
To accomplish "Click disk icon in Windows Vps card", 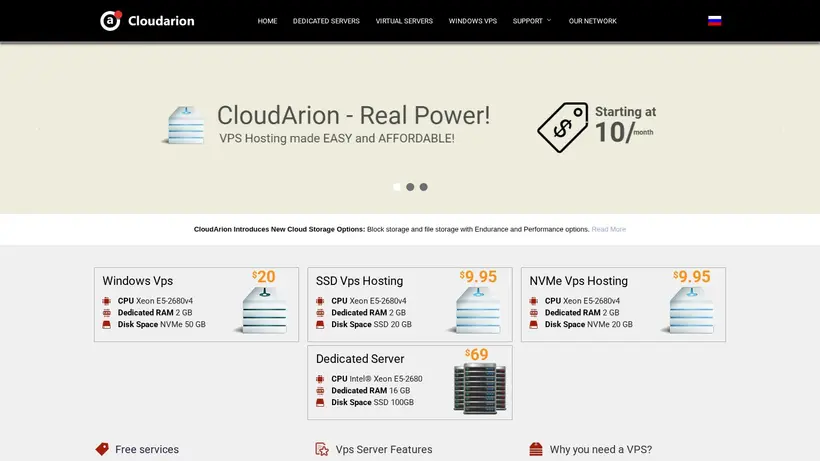I will (107, 325).
